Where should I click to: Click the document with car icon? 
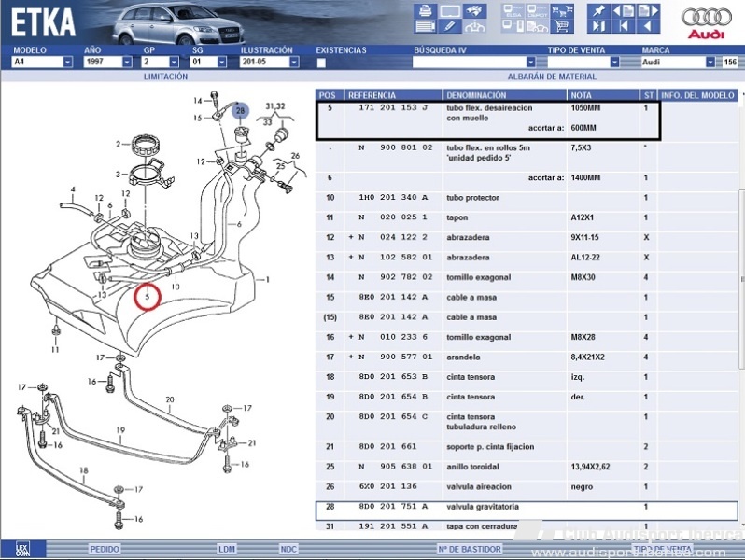click(x=538, y=26)
